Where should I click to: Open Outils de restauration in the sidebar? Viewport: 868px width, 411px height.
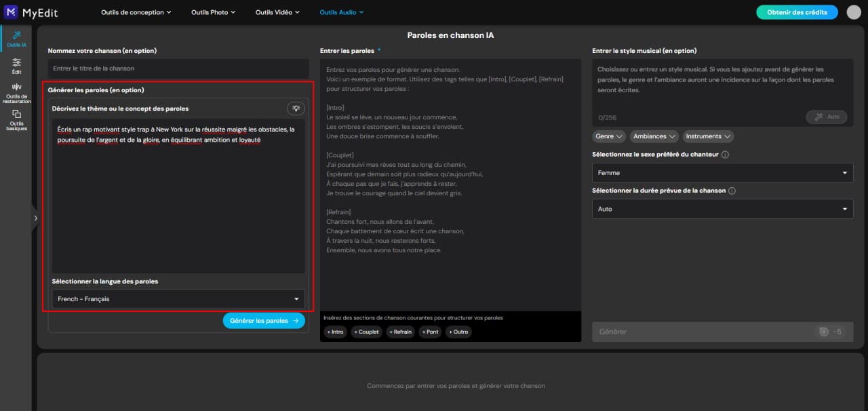16,94
